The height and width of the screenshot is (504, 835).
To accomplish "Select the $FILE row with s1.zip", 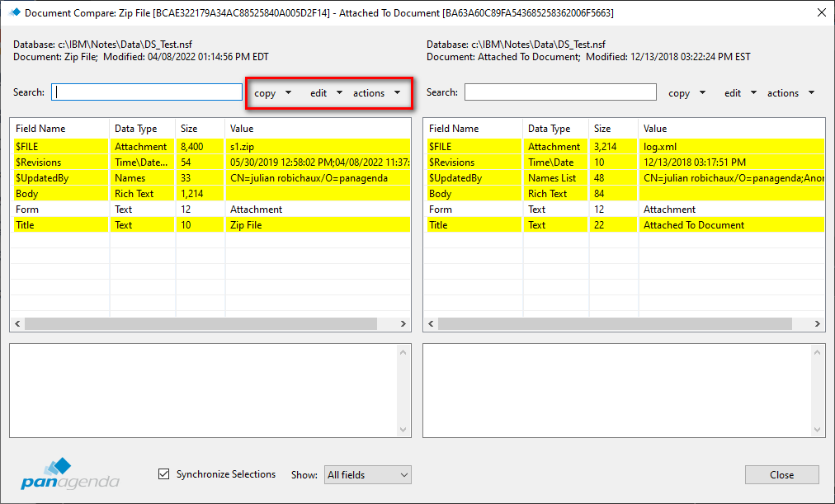I will (x=210, y=147).
